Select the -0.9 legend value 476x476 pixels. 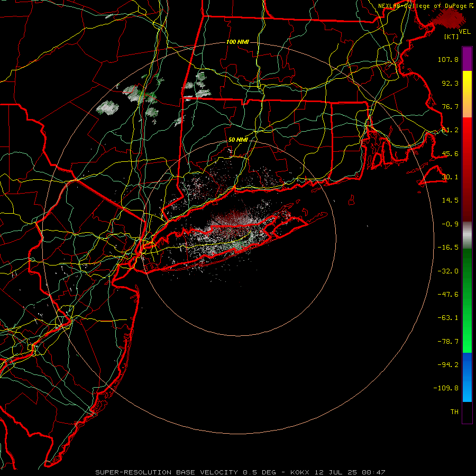click(450, 224)
